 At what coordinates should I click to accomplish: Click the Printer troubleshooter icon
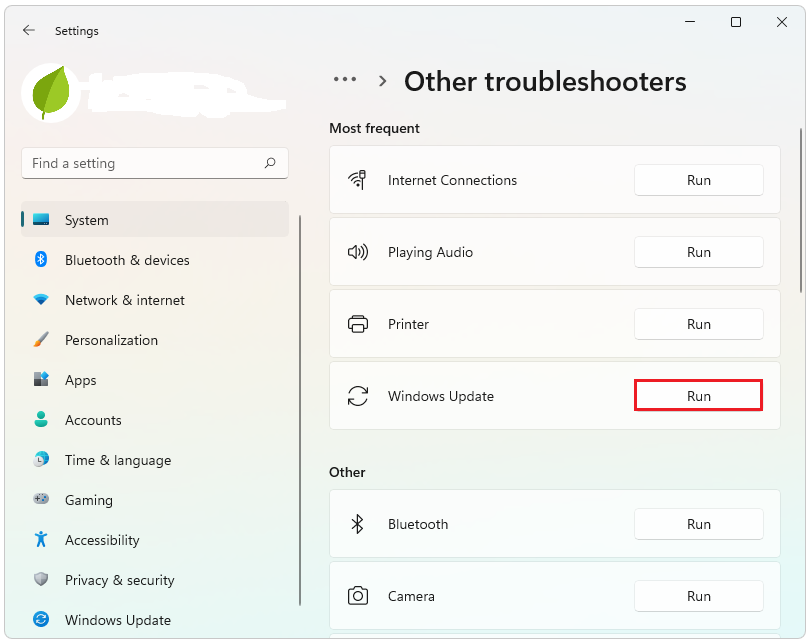(357, 324)
